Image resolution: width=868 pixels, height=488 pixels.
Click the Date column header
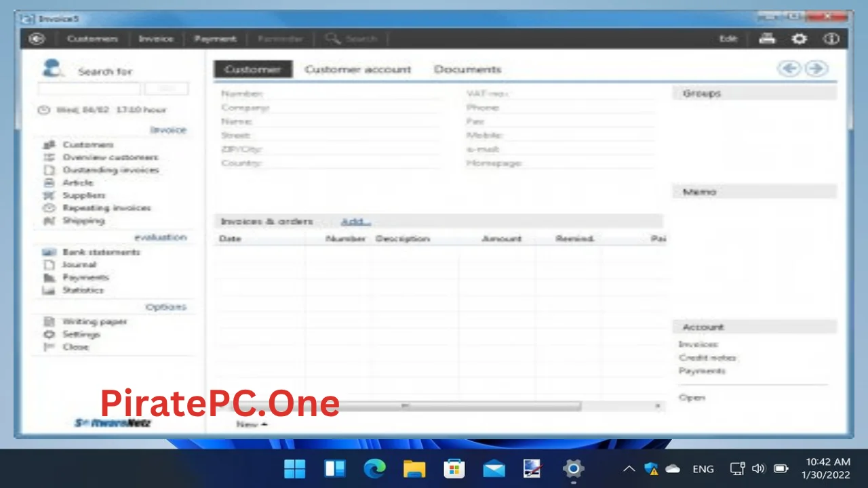pos(230,239)
